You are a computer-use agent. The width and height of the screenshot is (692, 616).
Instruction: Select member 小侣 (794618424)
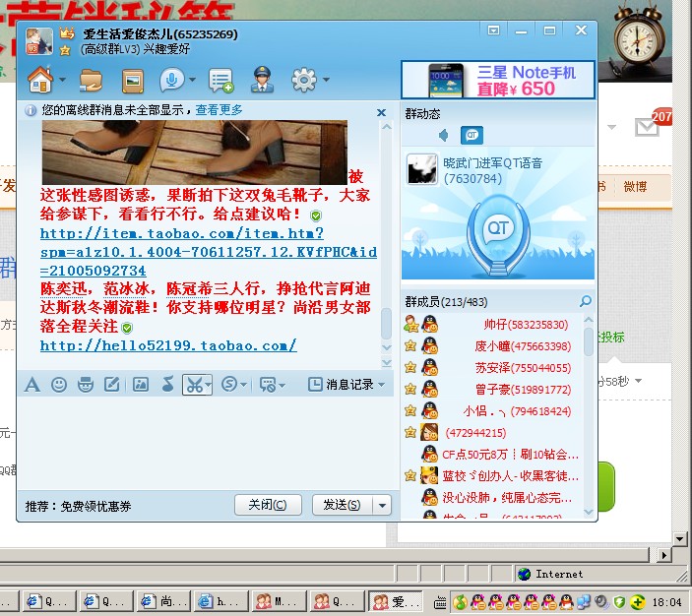point(492,411)
